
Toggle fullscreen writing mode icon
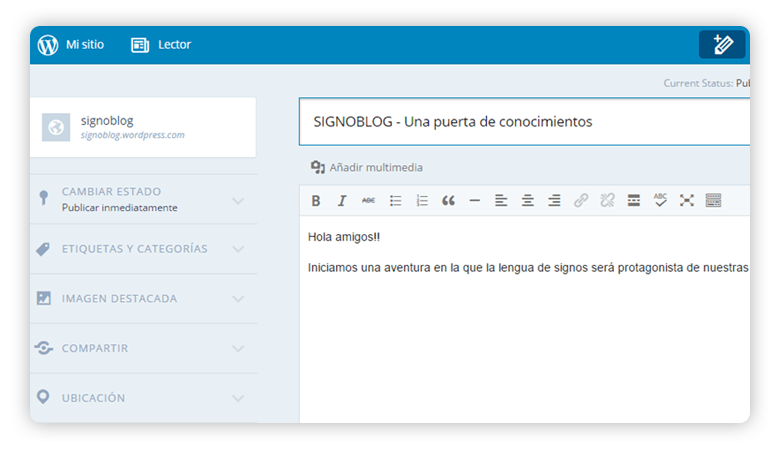point(686,200)
